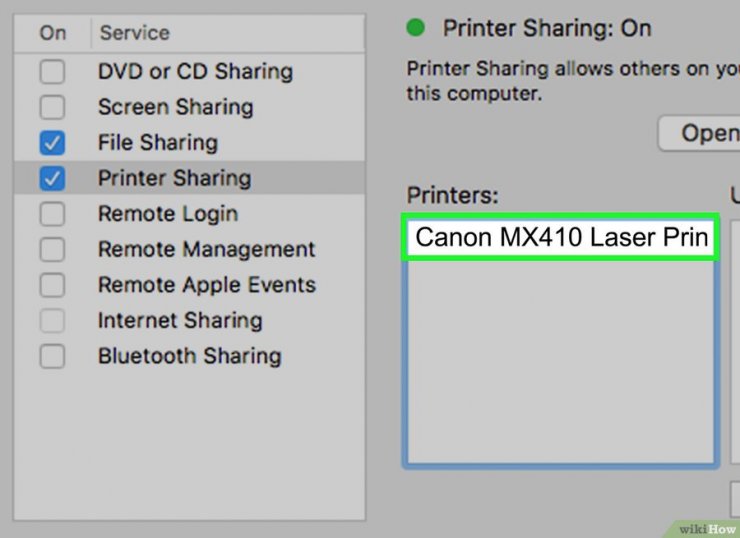The image size is (740, 538).
Task: Enable the DVD or CD Sharing checkbox
Action: point(52,72)
